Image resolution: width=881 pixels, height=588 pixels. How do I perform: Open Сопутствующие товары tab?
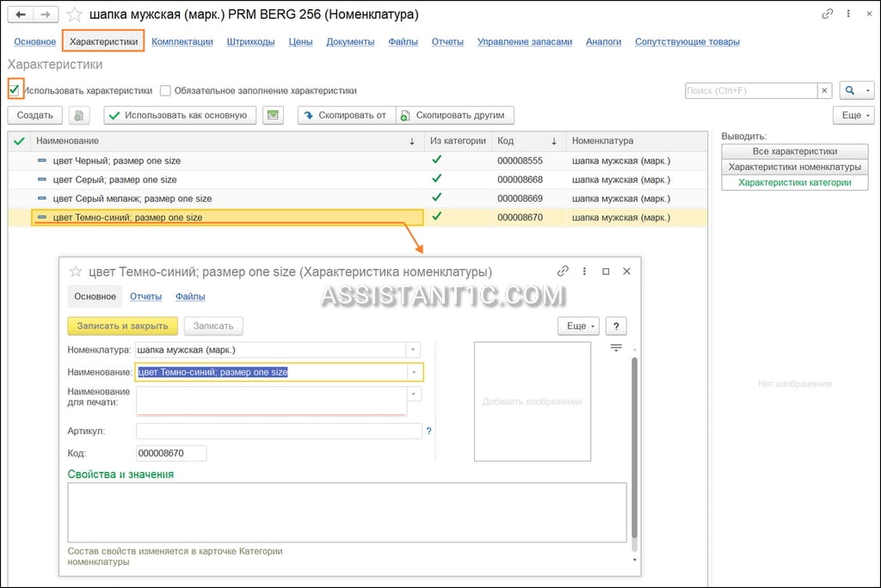(687, 41)
